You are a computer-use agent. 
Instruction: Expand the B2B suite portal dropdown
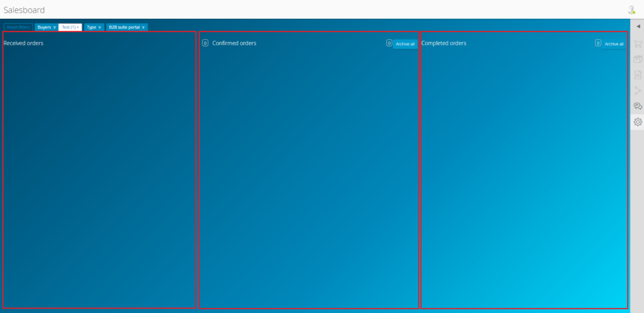tap(127, 27)
